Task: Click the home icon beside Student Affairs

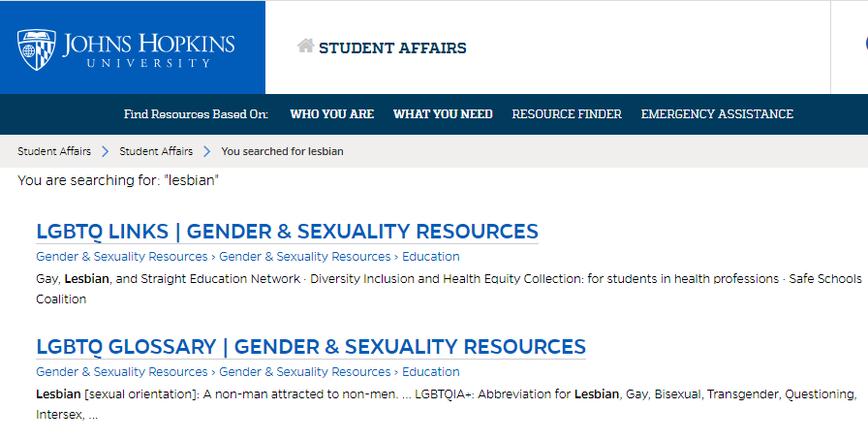Action: coord(305,46)
